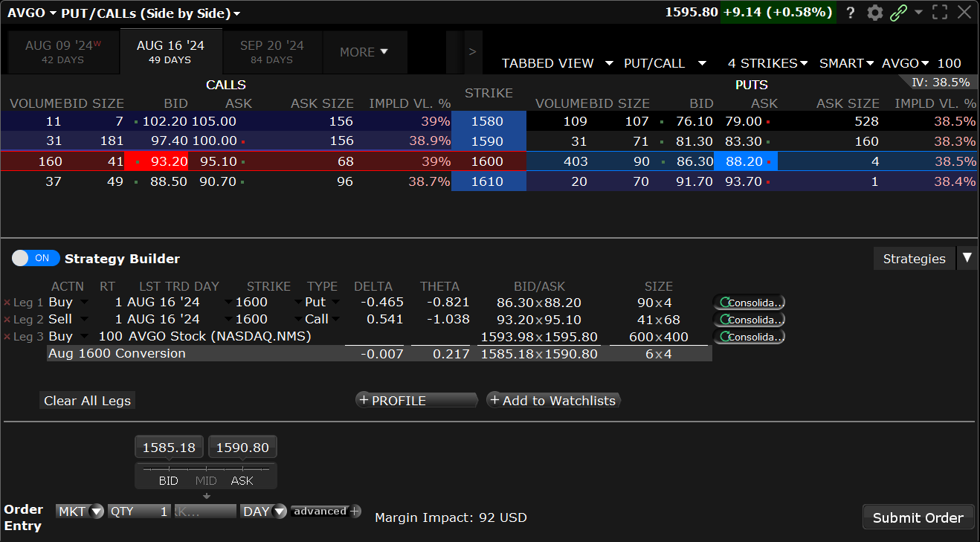Viewport: 980px width, 542px height.
Task: Open the TABBED VIEW dropdown
Action: point(557,63)
